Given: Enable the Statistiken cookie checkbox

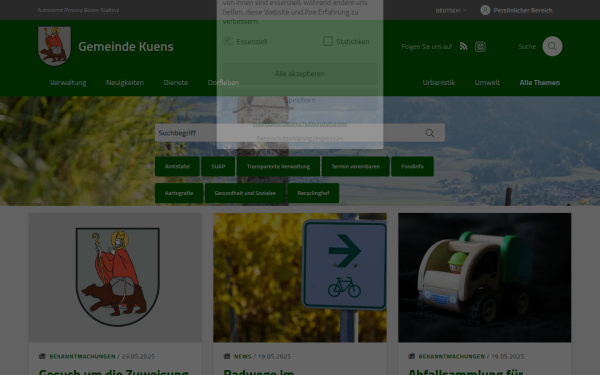Looking at the screenshot, I should coord(328,41).
